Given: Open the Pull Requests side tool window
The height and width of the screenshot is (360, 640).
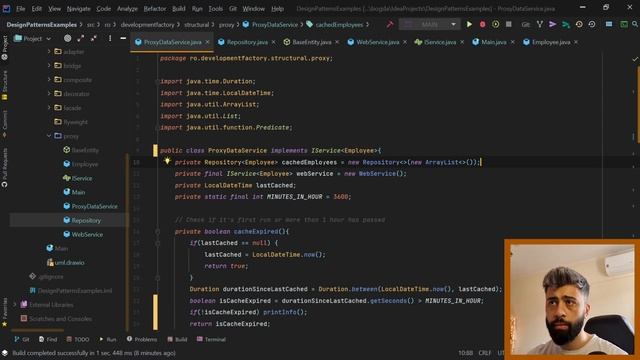Looking at the screenshot, I should click(4, 168).
